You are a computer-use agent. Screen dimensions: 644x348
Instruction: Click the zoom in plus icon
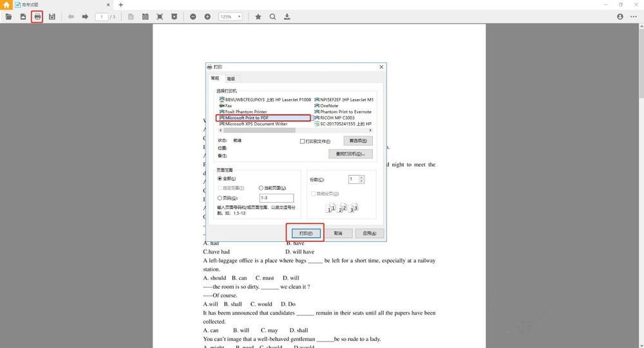point(207,17)
